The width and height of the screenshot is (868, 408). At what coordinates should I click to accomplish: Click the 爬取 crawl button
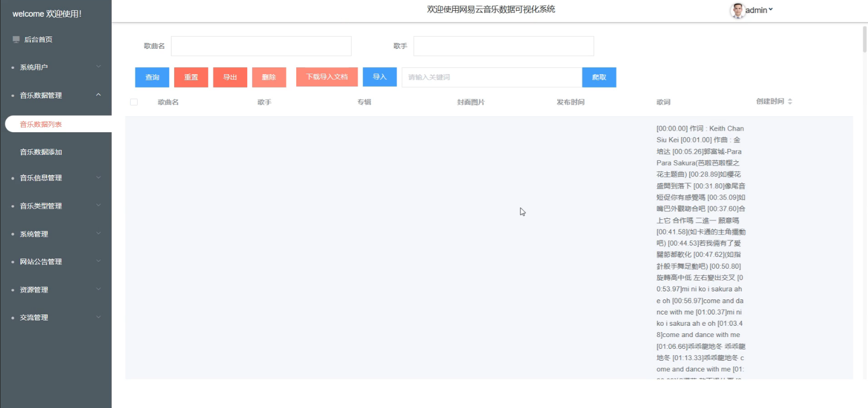[x=599, y=77]
